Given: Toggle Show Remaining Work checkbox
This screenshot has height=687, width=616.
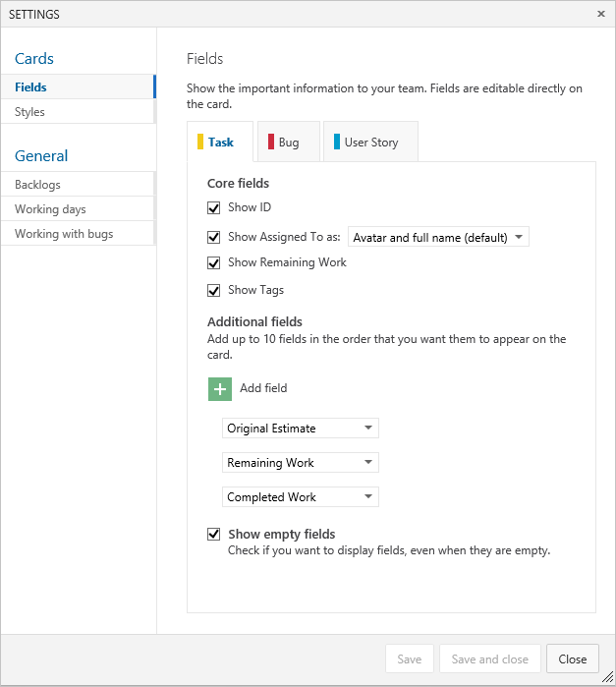Looking at the screenshot, I should pyautogui.click(x=213, y=262).
